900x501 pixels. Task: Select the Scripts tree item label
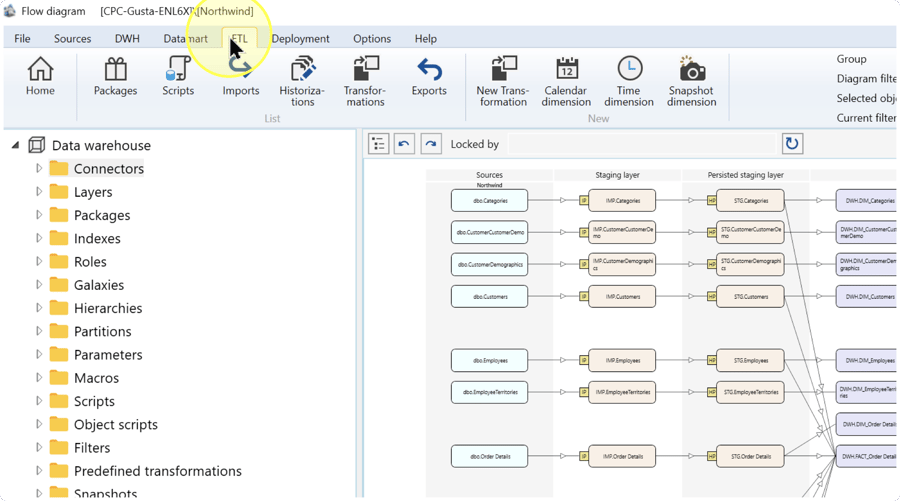point(94,401)
